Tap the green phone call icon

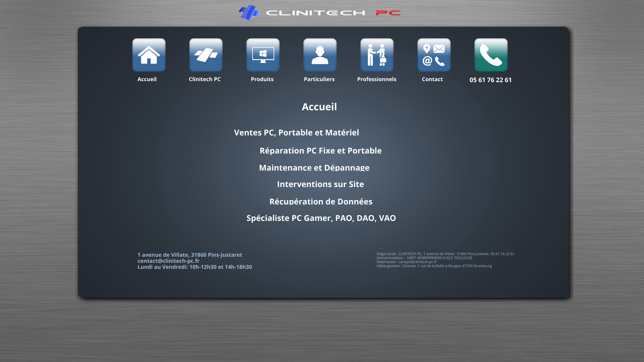click(491, 55)
